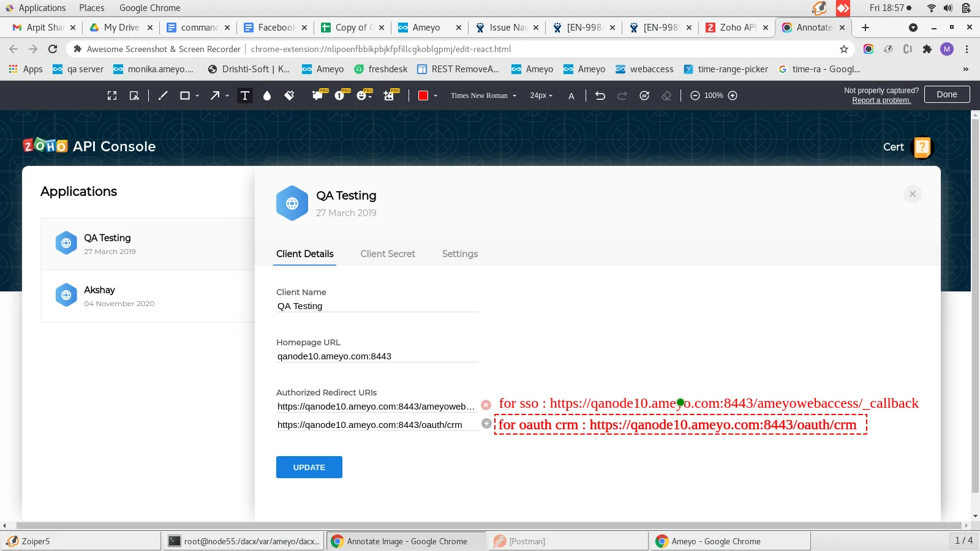Open the Times New Roman font dropdown
Image resolution: width=980 pixels, height=551 pixels.
pos(484,96)
